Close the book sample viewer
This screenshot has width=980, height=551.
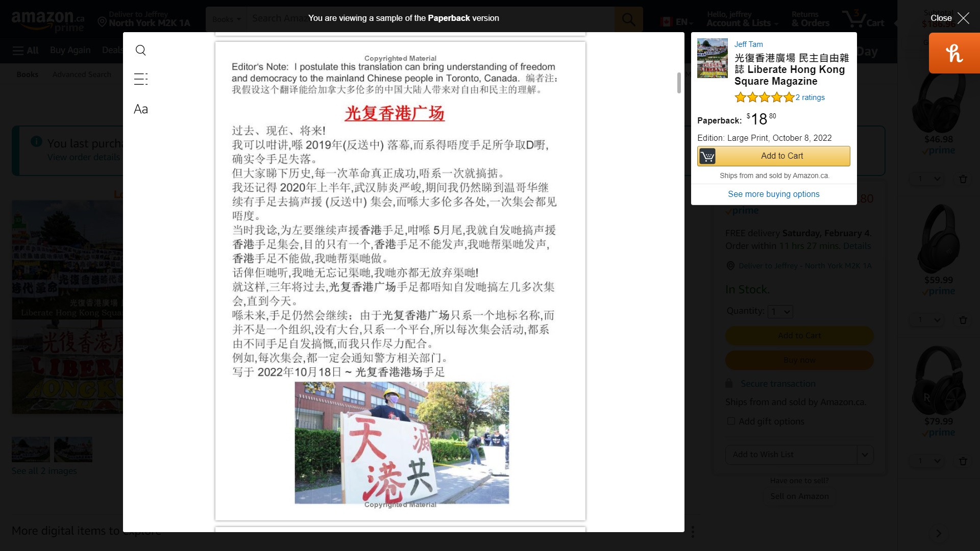point(950,18)
